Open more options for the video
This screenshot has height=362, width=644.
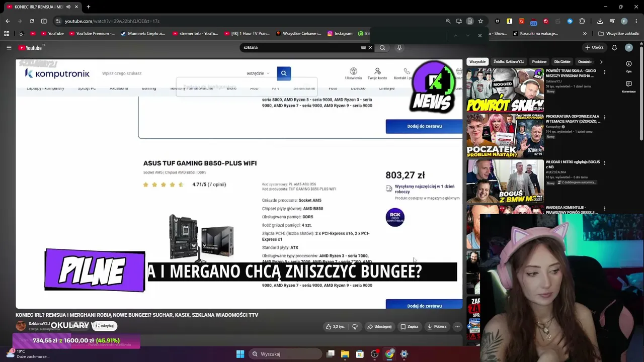pos(457,326)
